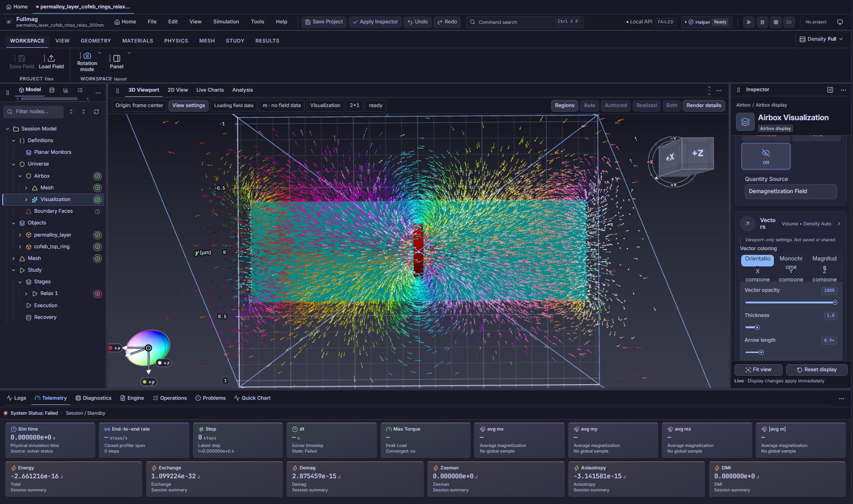Click the Fit view button
The height and width of the screenshot is (504, 853).
[x=758, y=370]
